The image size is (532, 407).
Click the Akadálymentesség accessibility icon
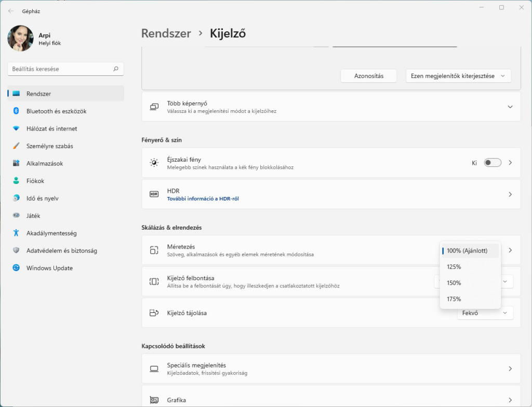pos(16,233)
